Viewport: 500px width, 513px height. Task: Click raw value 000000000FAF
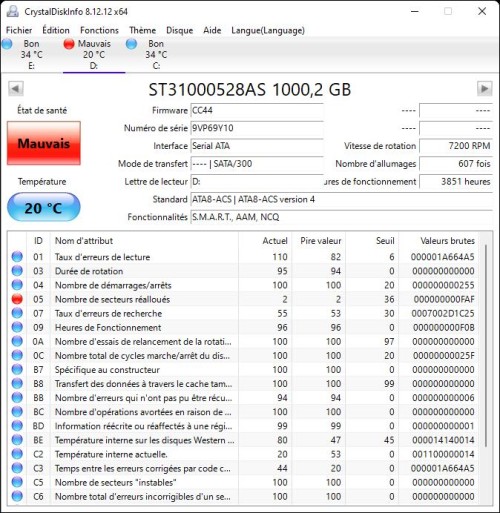coord(444,299)
